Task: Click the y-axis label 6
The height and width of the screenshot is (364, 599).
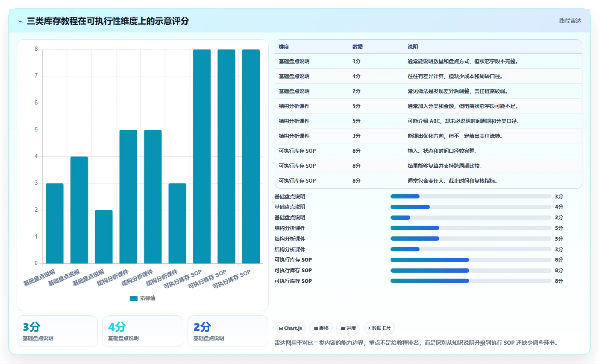Action: [x=36, y=103]
